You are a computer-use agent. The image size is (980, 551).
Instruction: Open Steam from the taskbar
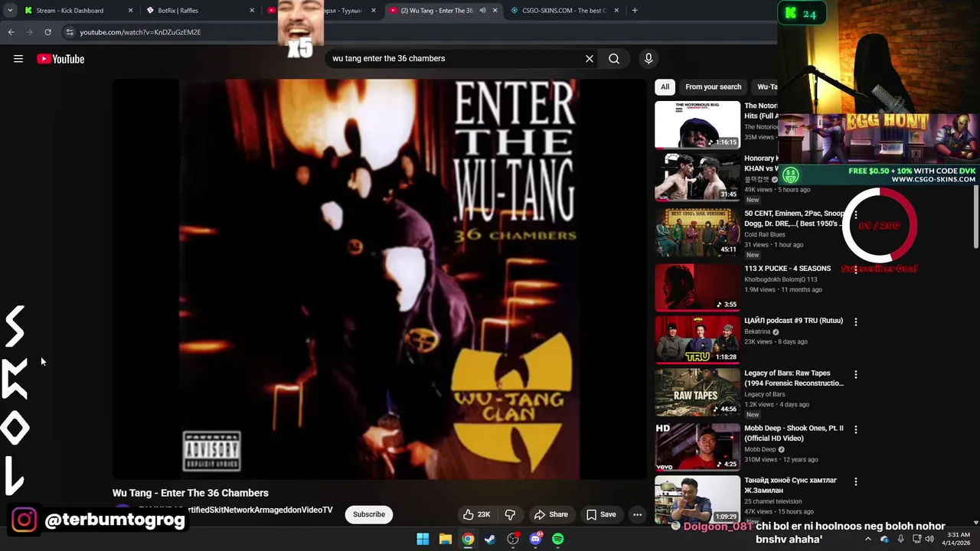[490, 539]
